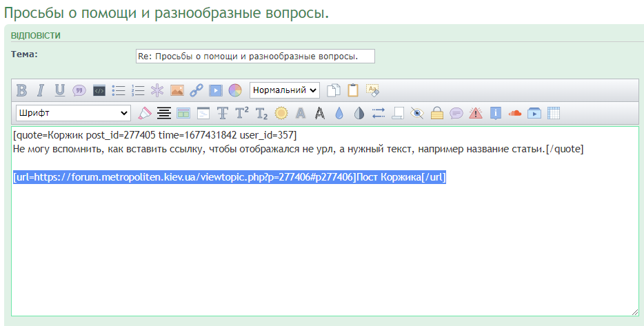Insert an image tag

pyautogui.click(x=177, y=90)
